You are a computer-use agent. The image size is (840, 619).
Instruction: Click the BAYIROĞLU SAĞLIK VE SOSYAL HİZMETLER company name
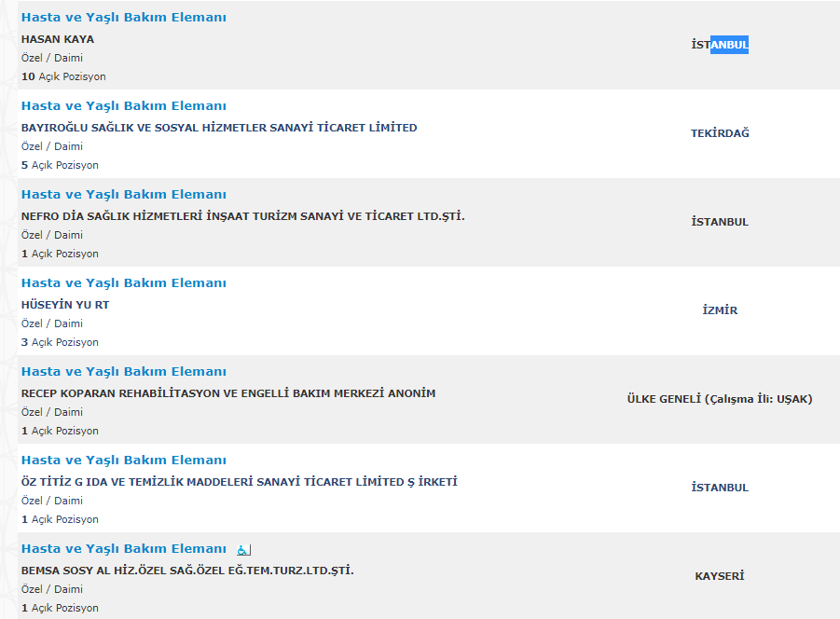[219, 128]
